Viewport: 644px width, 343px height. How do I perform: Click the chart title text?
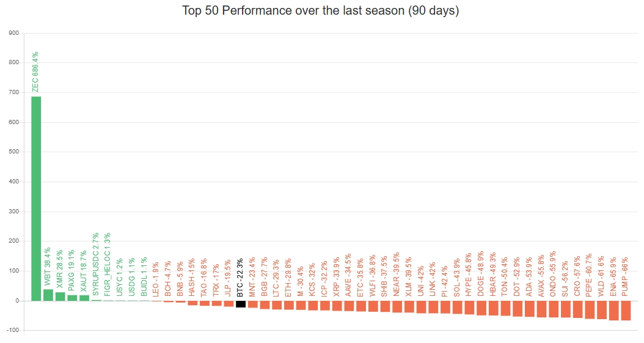321,11
